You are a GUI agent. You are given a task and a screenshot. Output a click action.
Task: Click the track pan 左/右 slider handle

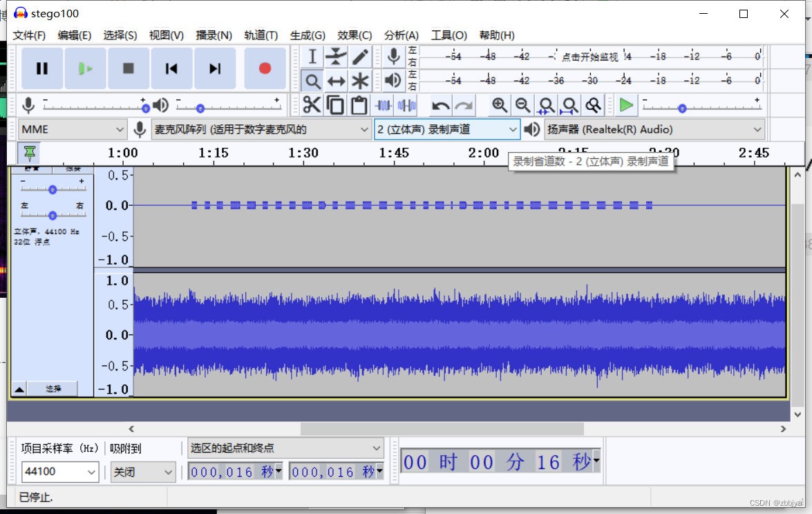point(53,215)
